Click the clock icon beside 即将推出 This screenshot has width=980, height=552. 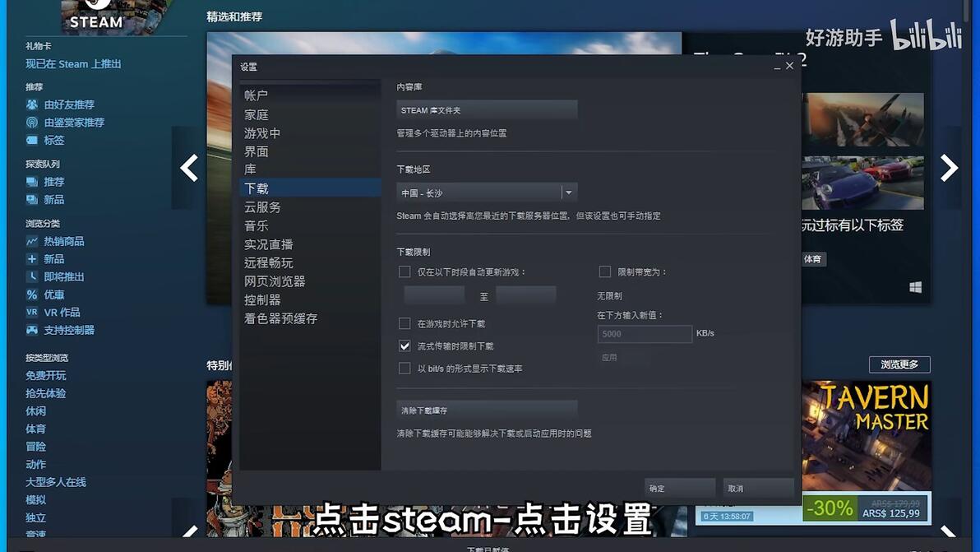click(x=32, y=276)
